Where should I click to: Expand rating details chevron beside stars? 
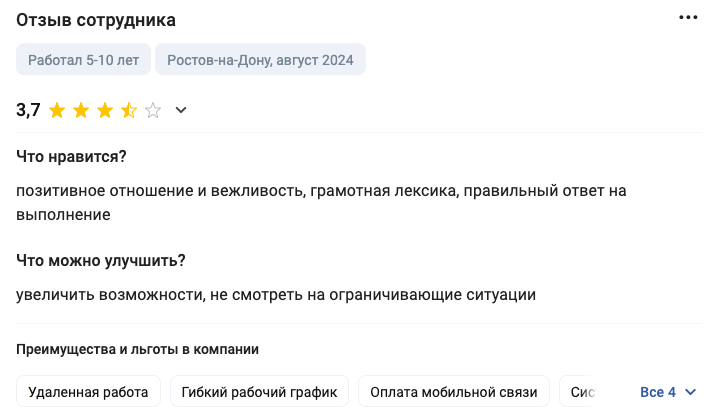tap(181, 111)
